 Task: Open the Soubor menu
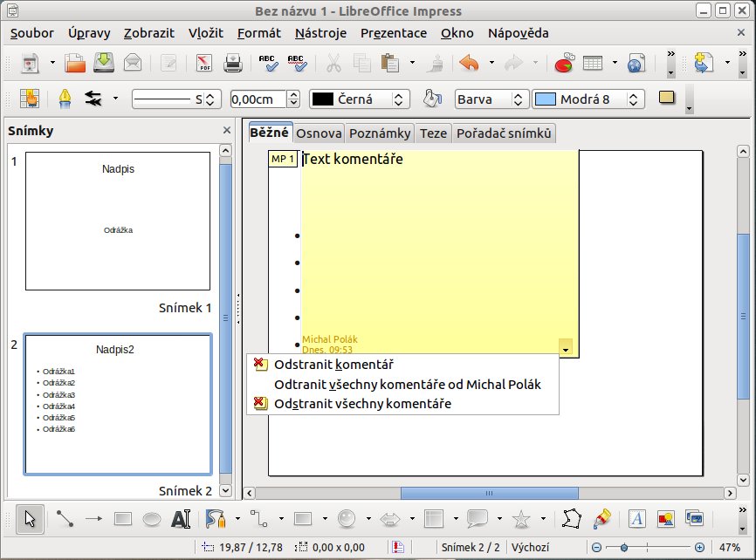tap(31, 33)
